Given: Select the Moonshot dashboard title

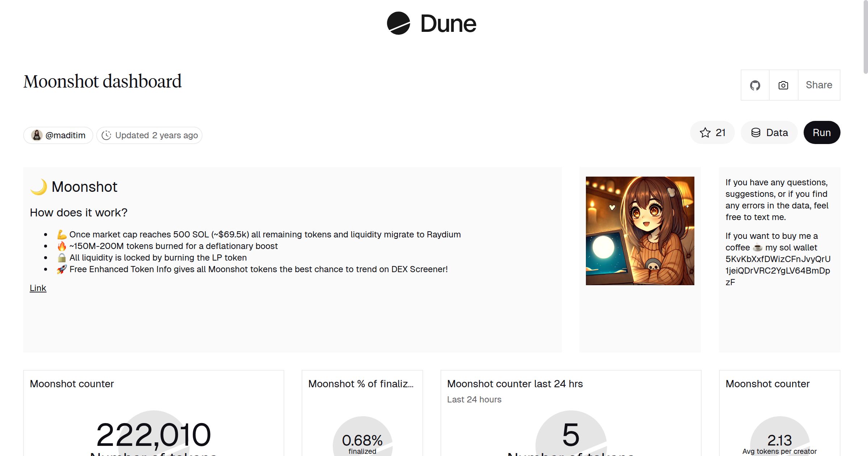Looking at the screenshot, I should click(x=102, y=81).
